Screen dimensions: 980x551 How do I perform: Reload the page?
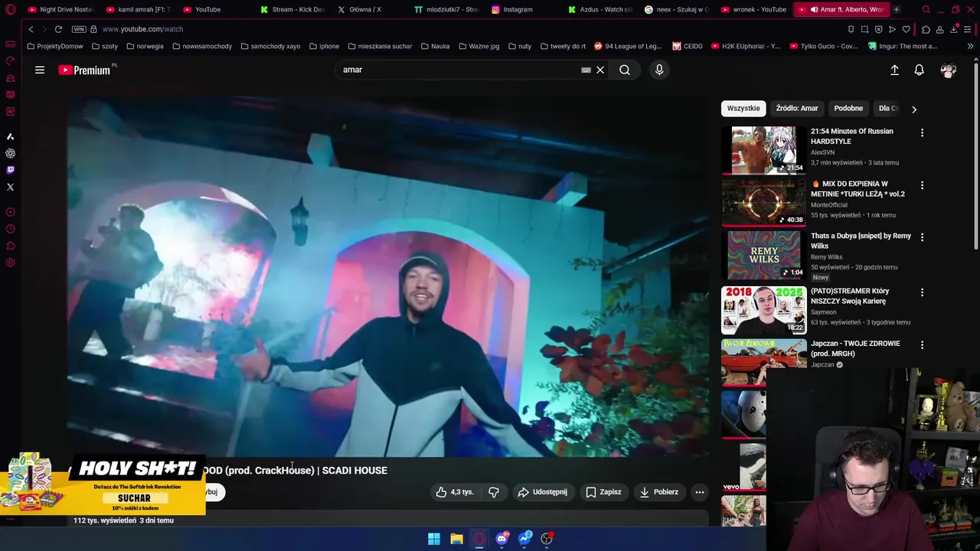click(58, 29)
